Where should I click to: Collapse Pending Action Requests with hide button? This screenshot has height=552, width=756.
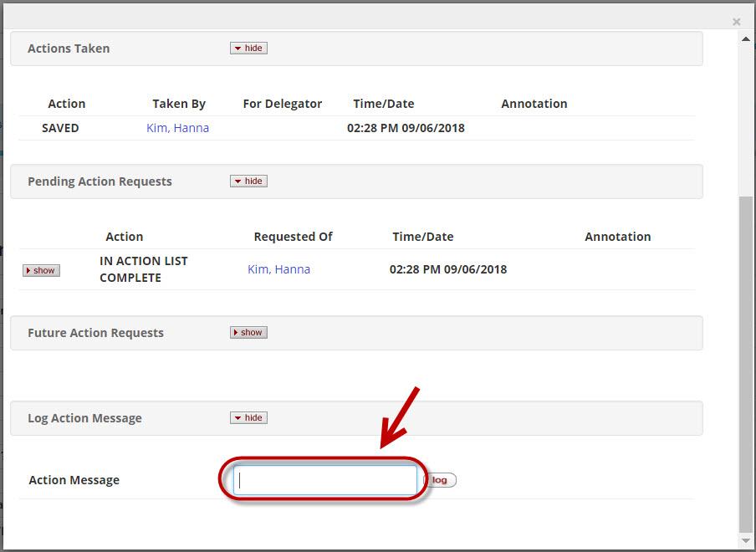(x=248, y=181)
